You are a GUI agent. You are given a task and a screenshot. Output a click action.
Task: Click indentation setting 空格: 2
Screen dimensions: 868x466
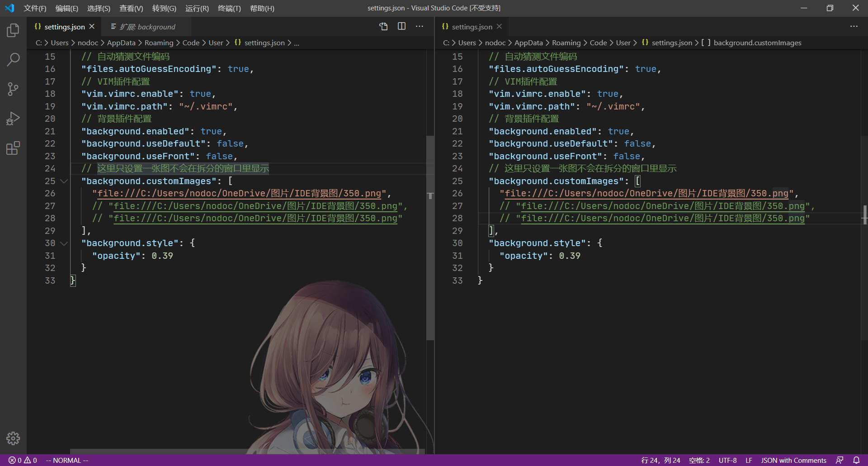pos(699,460)
